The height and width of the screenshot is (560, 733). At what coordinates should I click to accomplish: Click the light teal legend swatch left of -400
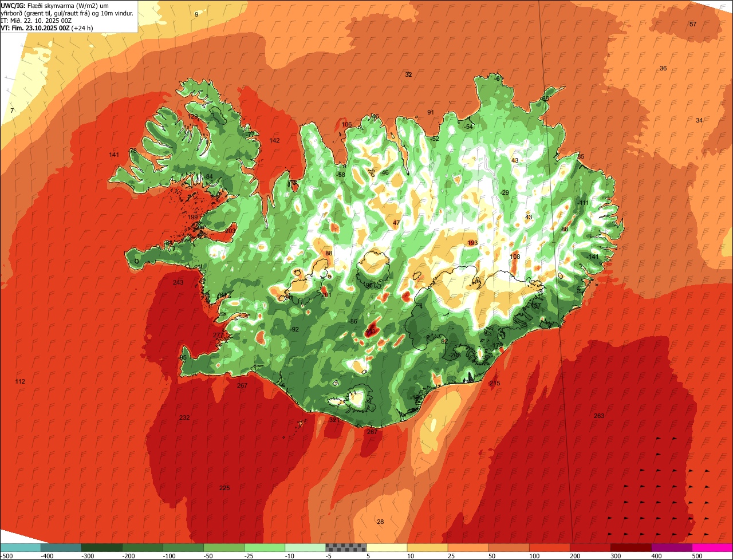(20, 547)
